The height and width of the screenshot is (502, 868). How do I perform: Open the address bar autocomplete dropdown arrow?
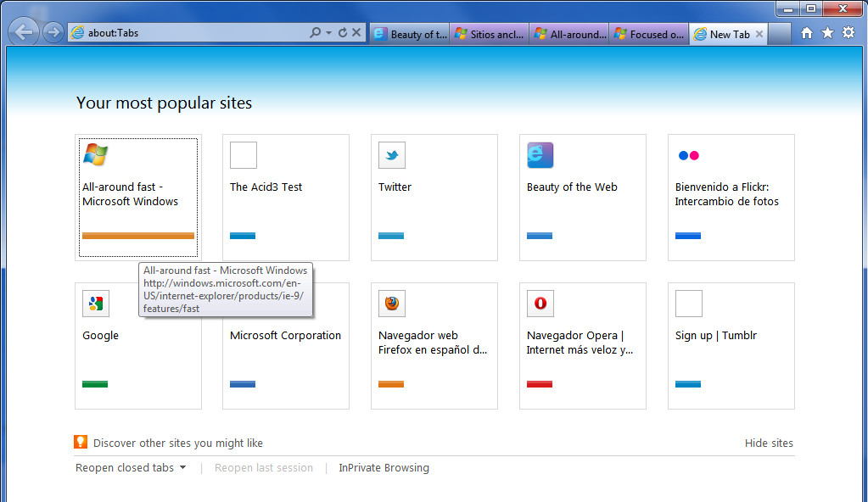(329, 33)
